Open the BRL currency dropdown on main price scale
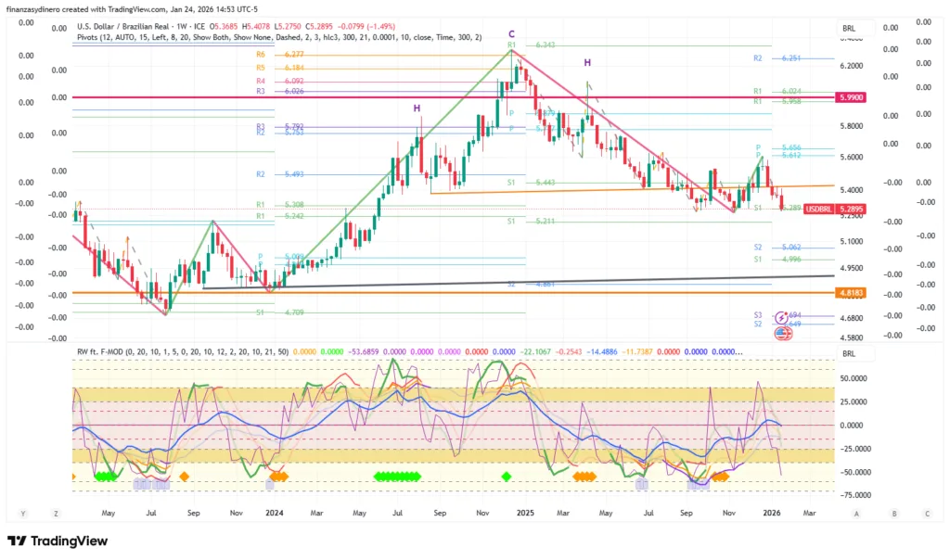The height and width of the screenshot is (560, 950). point(849,29)
